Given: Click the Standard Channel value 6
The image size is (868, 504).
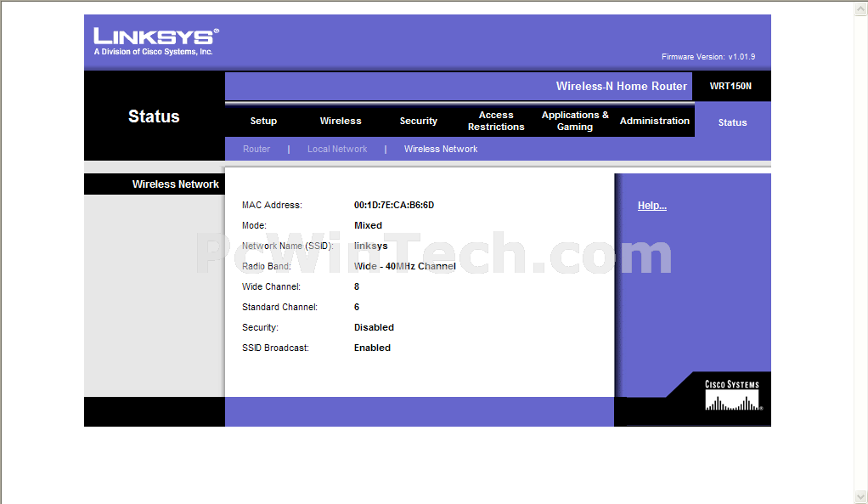Looking at the screenshot, I should 357,308.
